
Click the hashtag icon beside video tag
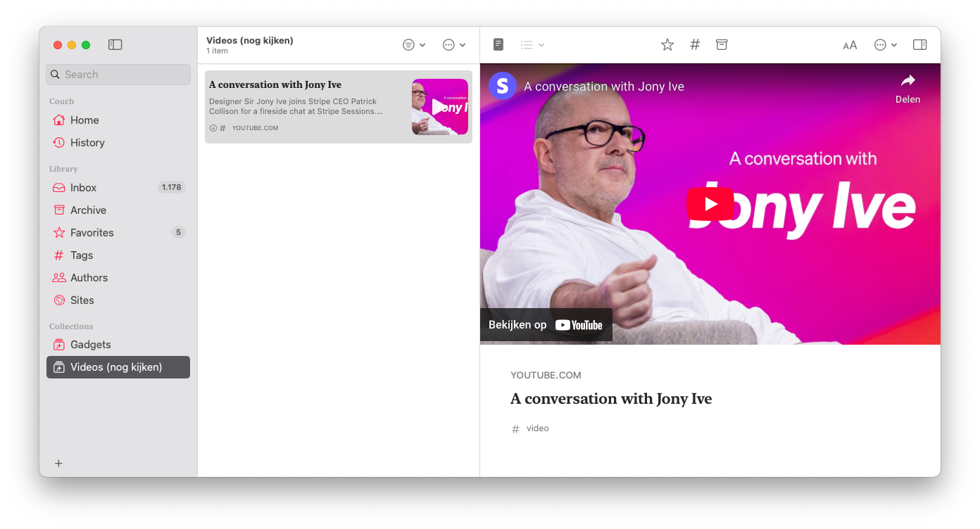click(x=515, y=429)
